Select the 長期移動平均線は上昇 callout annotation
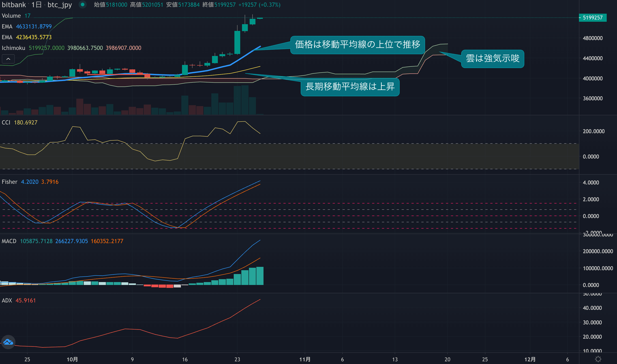The width and height of the screenshot is (617, 364). click(350, 87)
